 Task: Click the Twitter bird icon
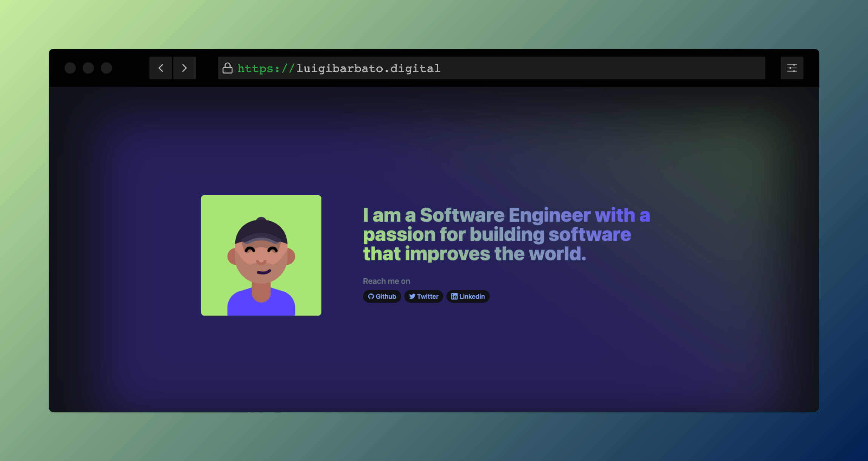tap(412, 296)
